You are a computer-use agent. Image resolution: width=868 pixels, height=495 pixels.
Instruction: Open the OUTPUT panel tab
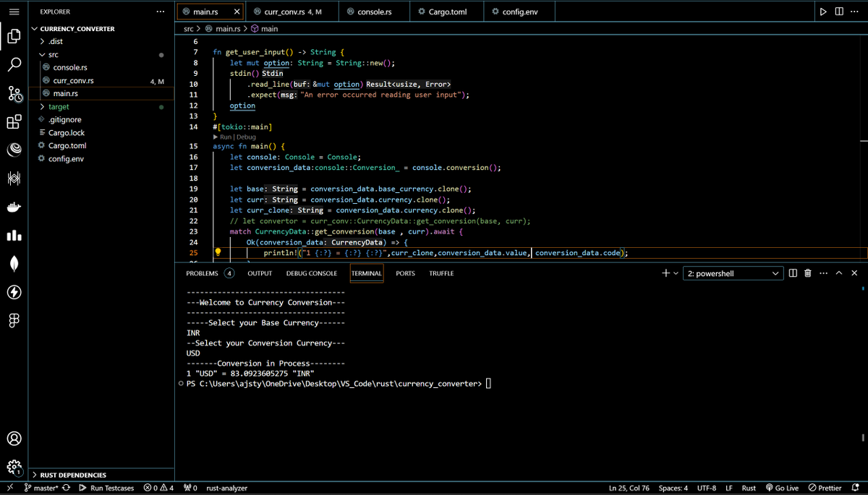coord(260,273)
